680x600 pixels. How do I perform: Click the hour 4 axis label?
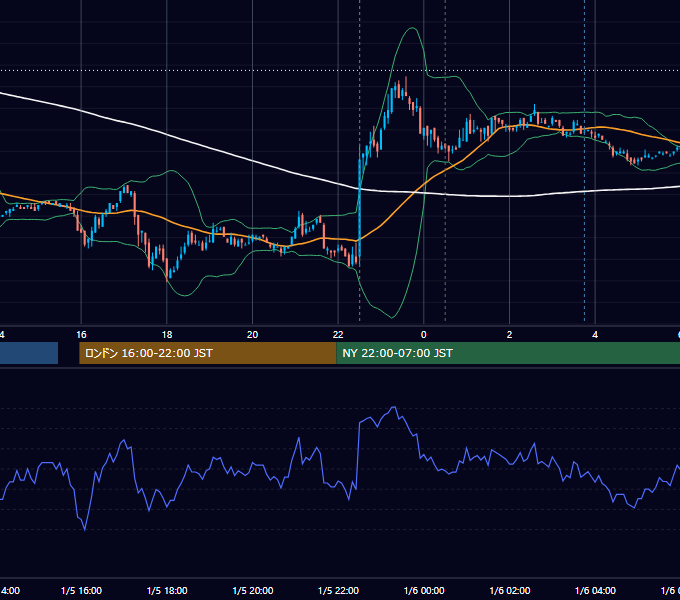(x=595, y=334)
